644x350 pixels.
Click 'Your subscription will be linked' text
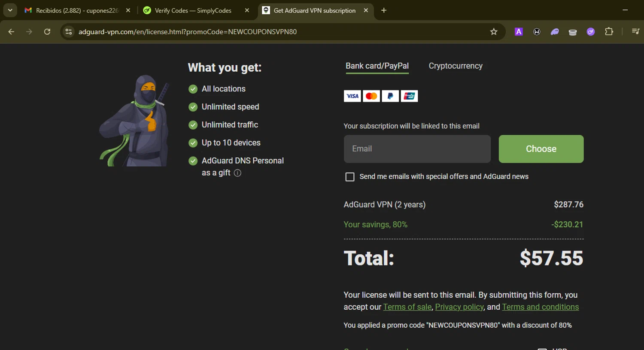(412, 126)
